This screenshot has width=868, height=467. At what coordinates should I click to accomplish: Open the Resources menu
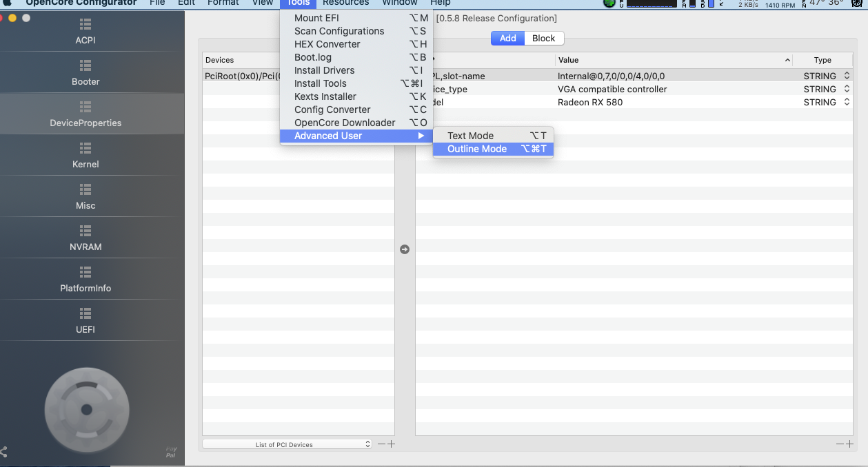coord(345,3)
